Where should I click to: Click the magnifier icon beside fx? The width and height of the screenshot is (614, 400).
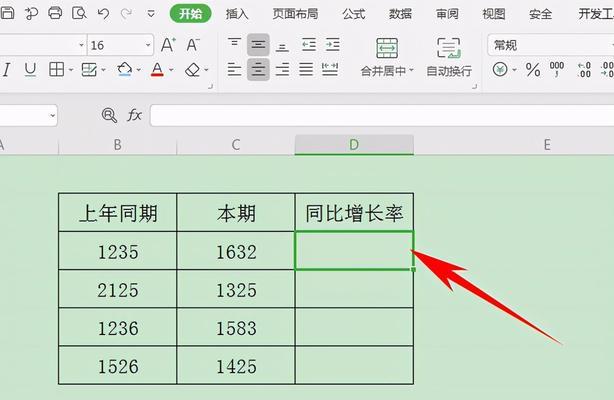click(x=109, y=116)
